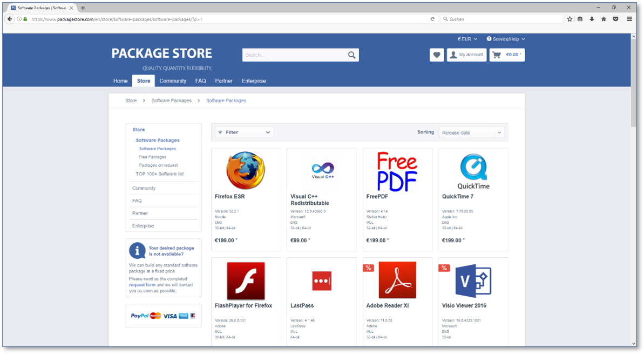Open the browser hamburger menu
The width and height of the screenshot is (644, 354).
pyautogui.click(x=629, y=19)
